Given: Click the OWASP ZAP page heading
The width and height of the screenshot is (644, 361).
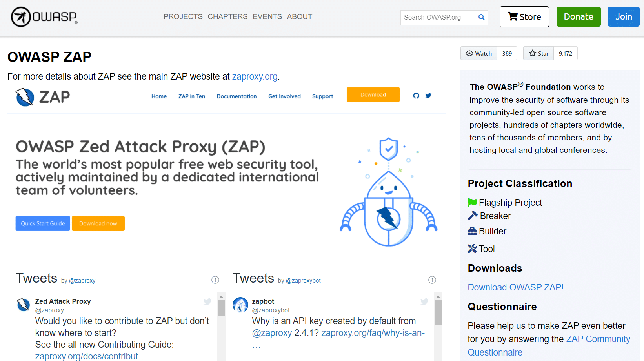Looking at the screenshot, I should 49,57.
